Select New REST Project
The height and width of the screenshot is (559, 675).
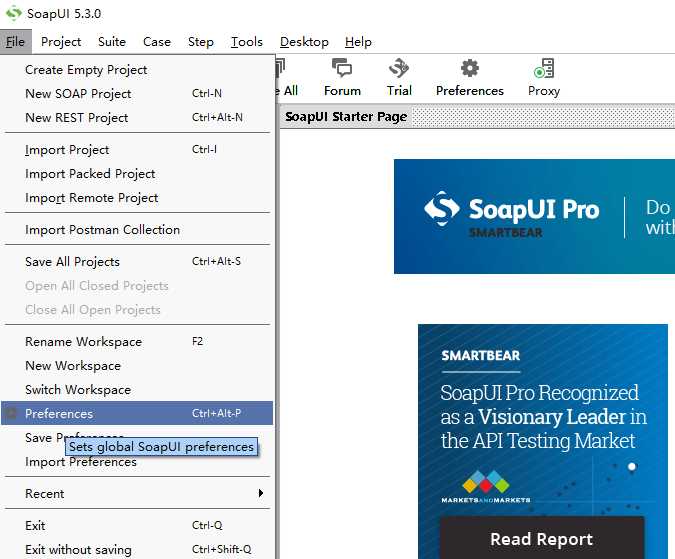coord(137,117)
